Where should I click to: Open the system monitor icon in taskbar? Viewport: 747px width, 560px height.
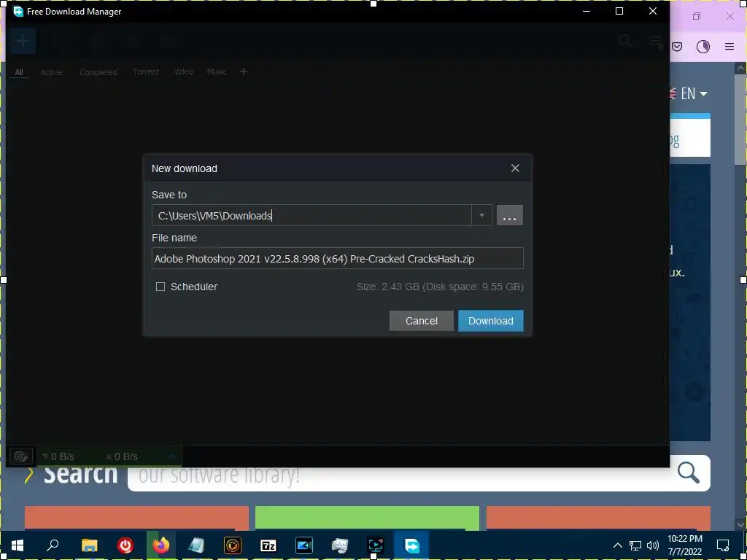pyautogui.click(x=340, y=545)
